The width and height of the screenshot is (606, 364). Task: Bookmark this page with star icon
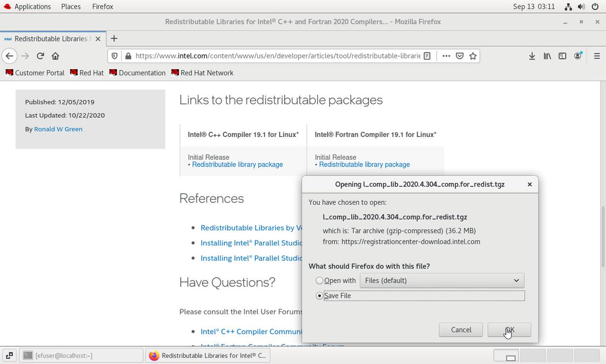pos(473,56)
